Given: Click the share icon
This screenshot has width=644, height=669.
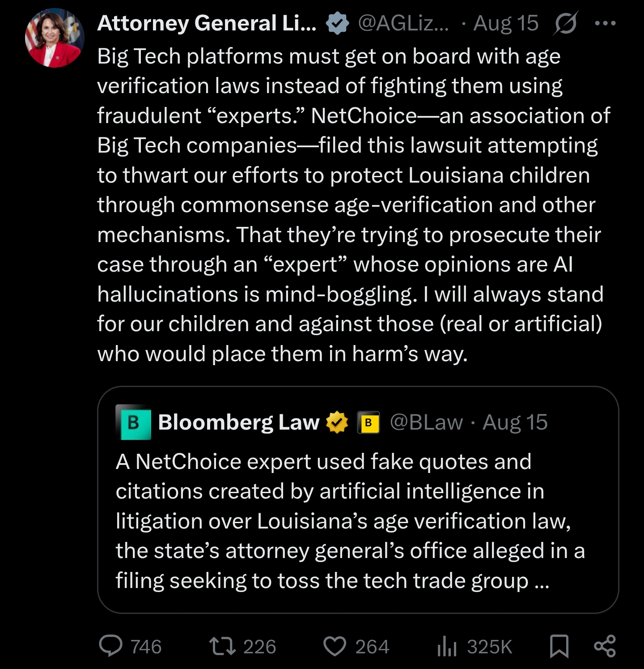Looking at the screenshot, I should click(x=605, y=646).
